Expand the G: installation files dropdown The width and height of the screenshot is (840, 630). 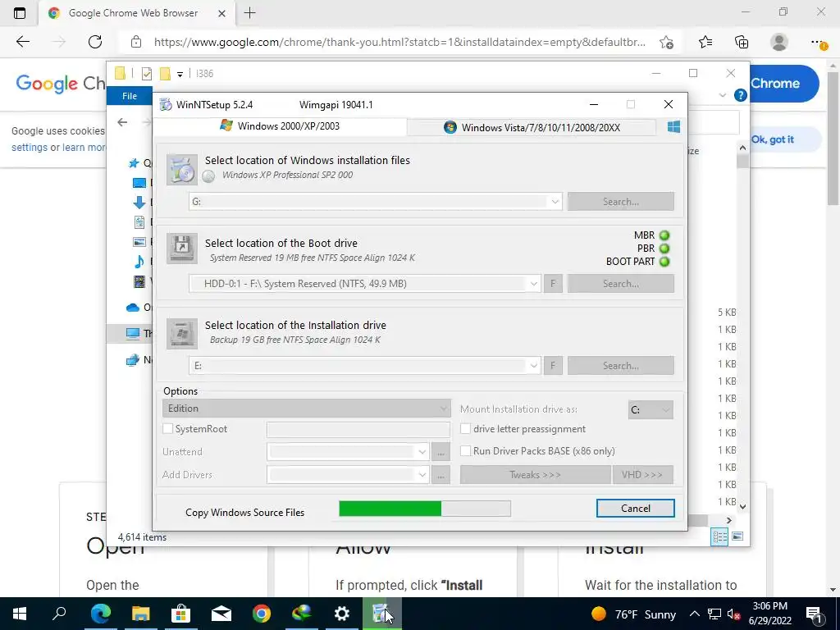555,202
